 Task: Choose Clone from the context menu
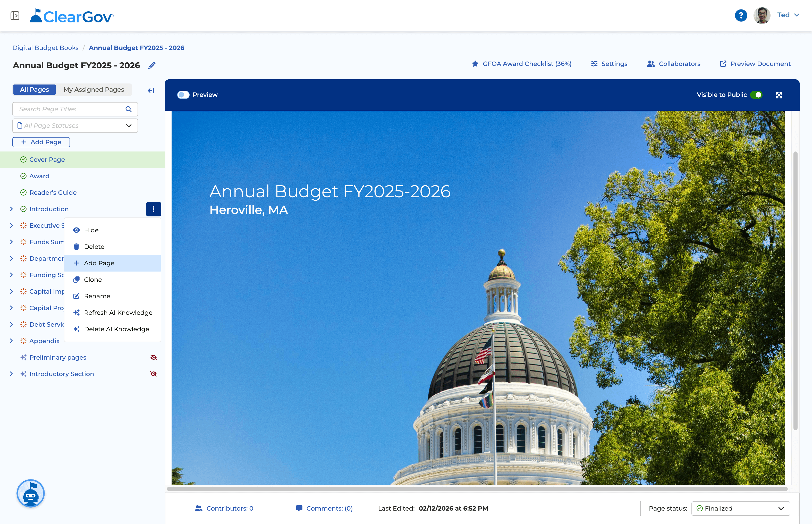[x=93, y=279]
